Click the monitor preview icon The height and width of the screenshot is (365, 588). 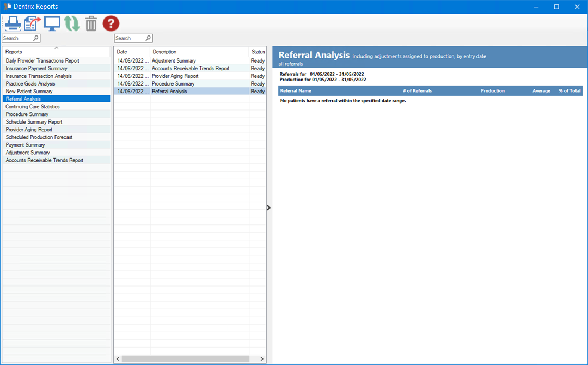(52, 23)
